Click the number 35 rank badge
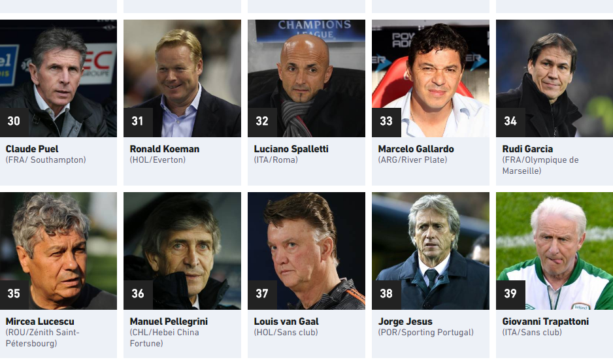The height and width of the screenshot is (364, 613). [14, 294]
